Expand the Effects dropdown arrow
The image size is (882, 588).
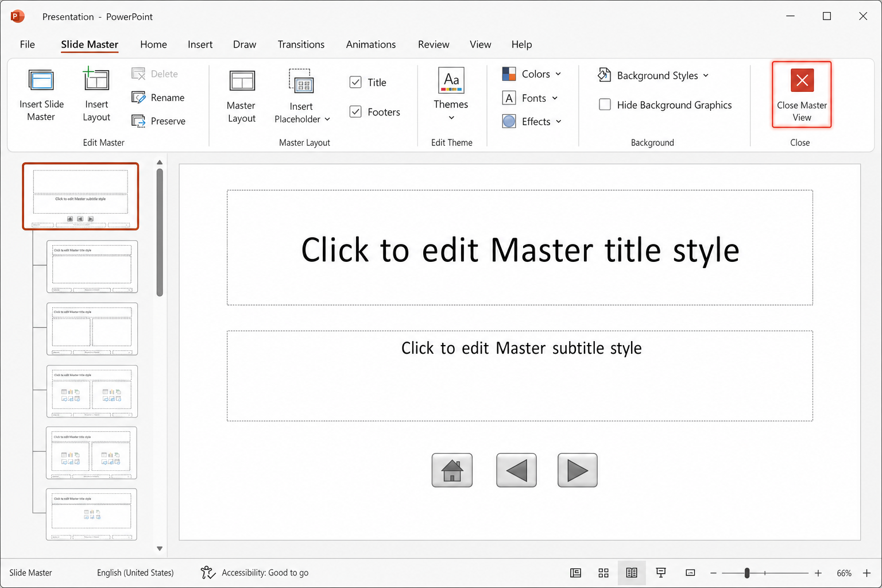coord(559,122)
